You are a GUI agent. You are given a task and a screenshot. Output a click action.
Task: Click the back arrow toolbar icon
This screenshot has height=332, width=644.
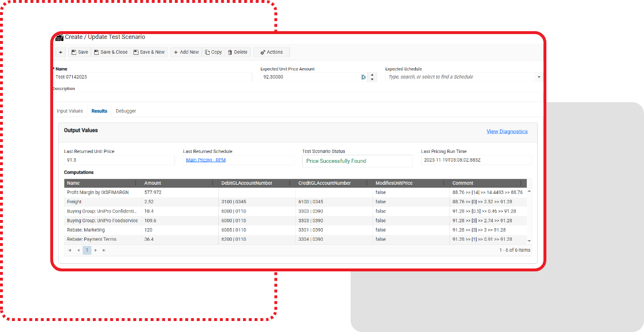pyautogui.click(x=61, y=52)
